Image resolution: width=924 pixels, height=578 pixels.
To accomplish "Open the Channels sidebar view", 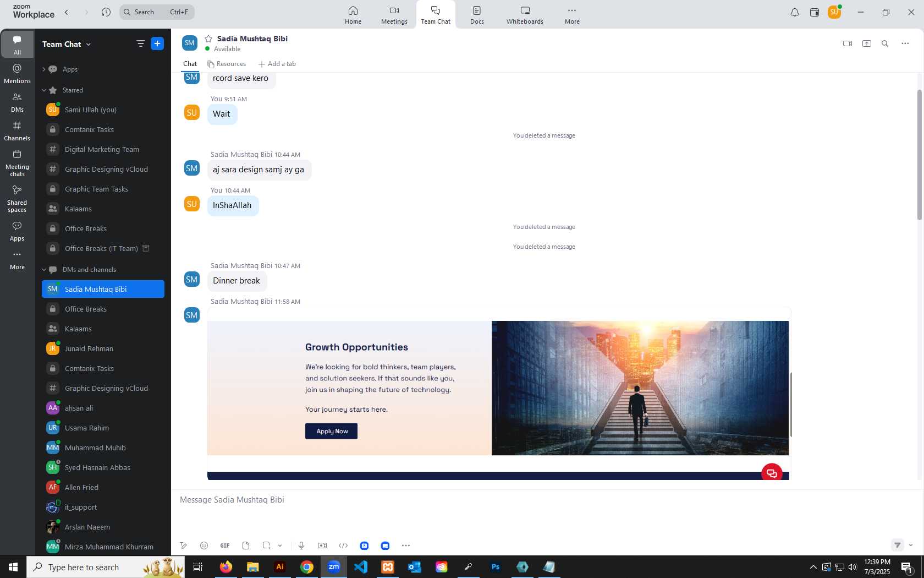I will pos(17,131).
